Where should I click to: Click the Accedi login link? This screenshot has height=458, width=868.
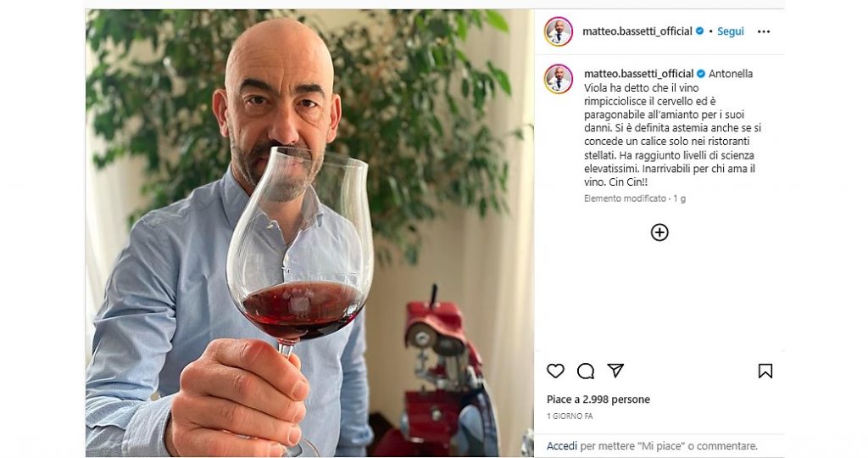561,445
